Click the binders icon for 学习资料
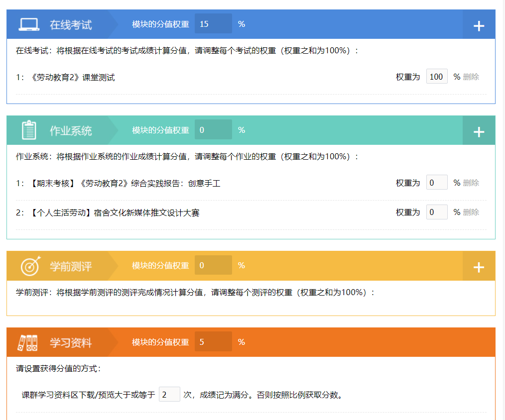 pos(27,343)
